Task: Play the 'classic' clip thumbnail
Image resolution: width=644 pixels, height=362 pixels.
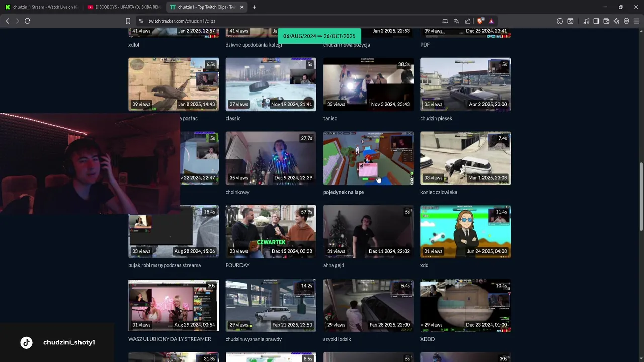Action: click(271, 84)
